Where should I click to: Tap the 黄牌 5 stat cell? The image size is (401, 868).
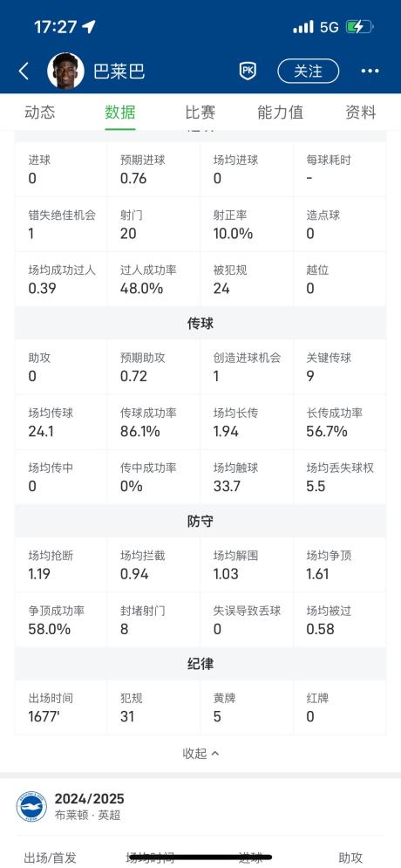247,707
